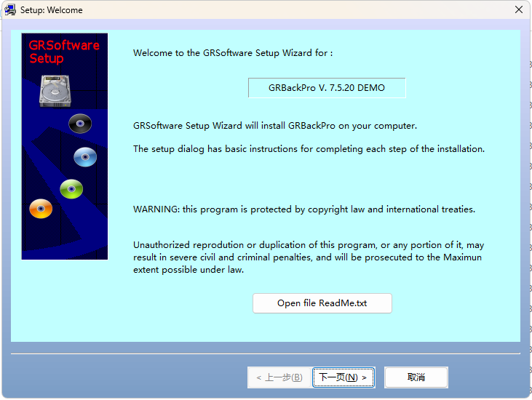532x400 pixels.
Task: Click the blue disc icon
Action: 85,157
